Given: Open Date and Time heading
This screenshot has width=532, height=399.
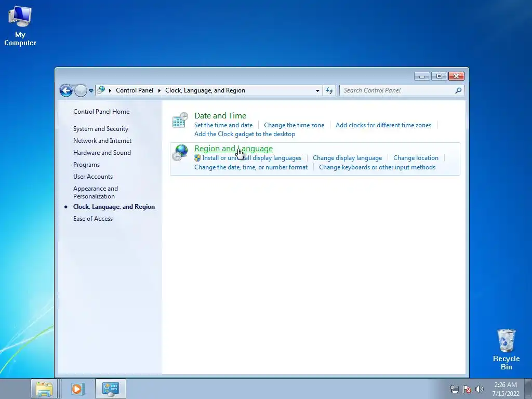Looking at the screenshot, I should [220, 116].
